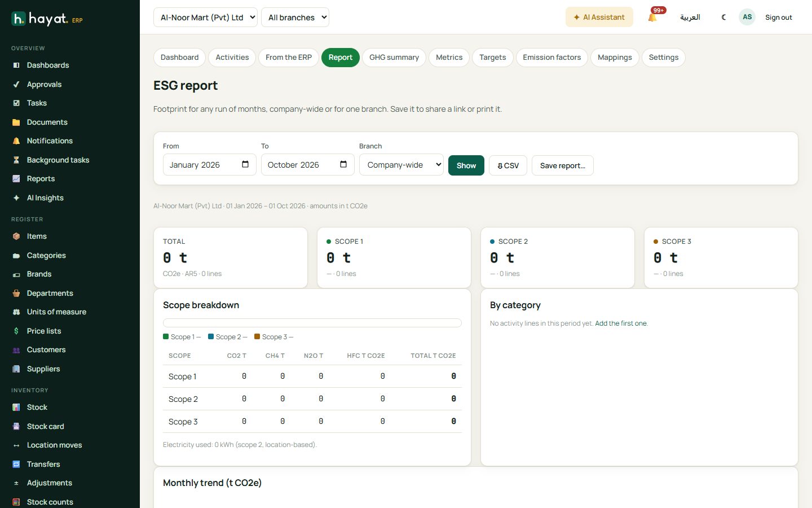Open Dashboards icon in sidebar
Image resolution: width=812 pixels, height=508 pixels.
click(x=16, y=65)
